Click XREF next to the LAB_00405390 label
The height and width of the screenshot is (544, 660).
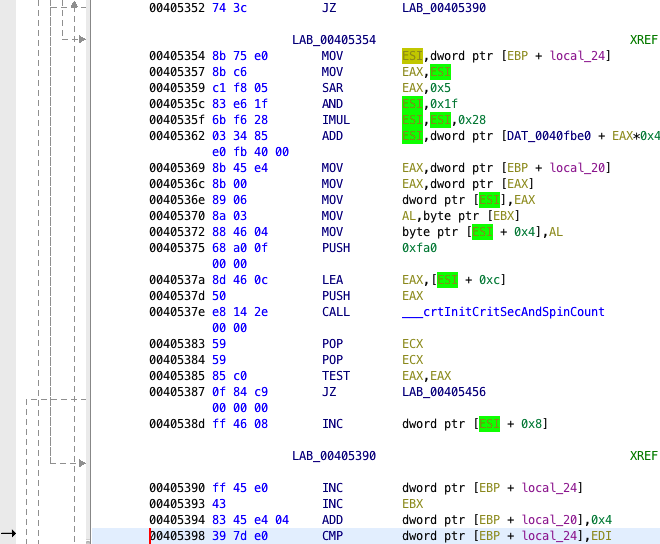[644, 455]
